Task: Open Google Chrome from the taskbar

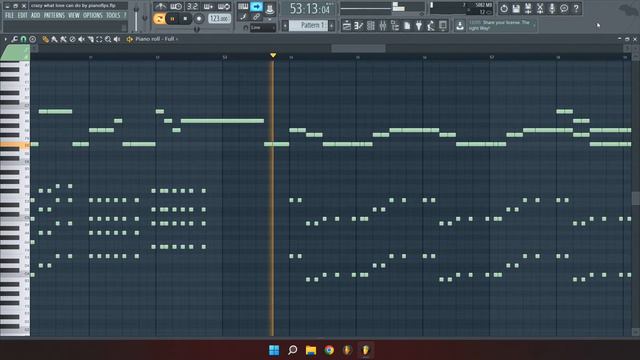Action: [329, 350]
